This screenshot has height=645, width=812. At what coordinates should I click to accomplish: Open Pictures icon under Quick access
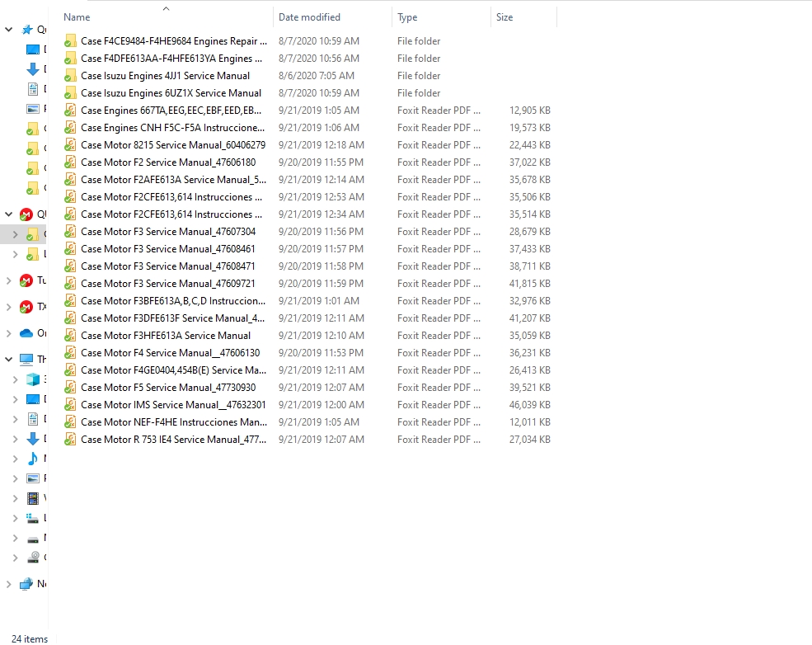pyautogui.click(x=33, y=109)
